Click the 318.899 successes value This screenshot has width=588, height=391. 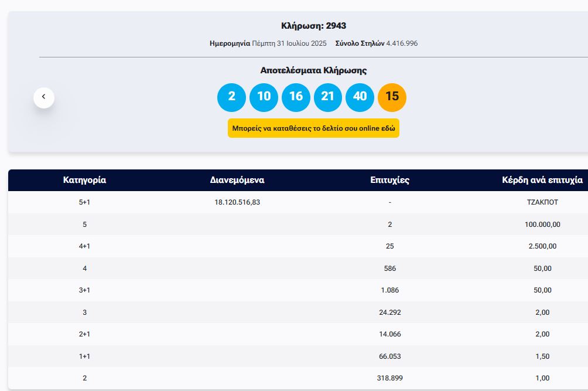tap(389, 378)
